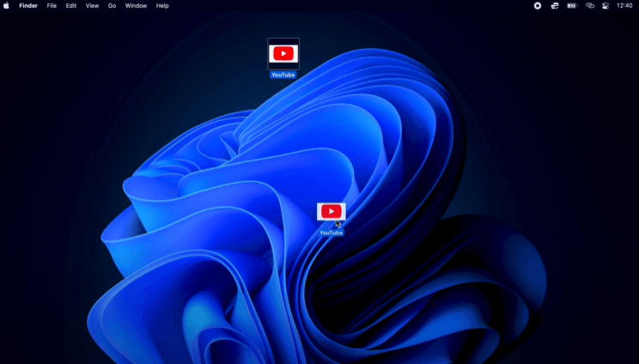The image size is (639, 364).
Task: Click the 12:40 clock in menu bar
Action: (x=624, y=6)
